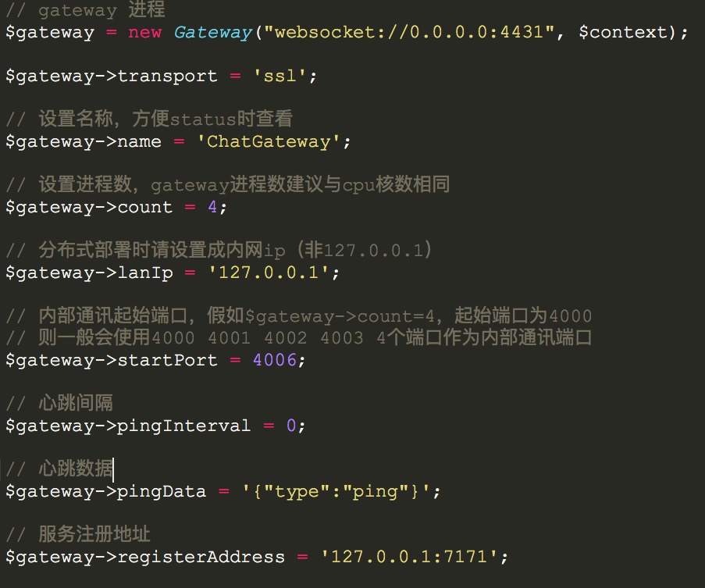Click the $context argument
Image resolution: width=705 pixels, height=588 pixels.
pos(623,32)
